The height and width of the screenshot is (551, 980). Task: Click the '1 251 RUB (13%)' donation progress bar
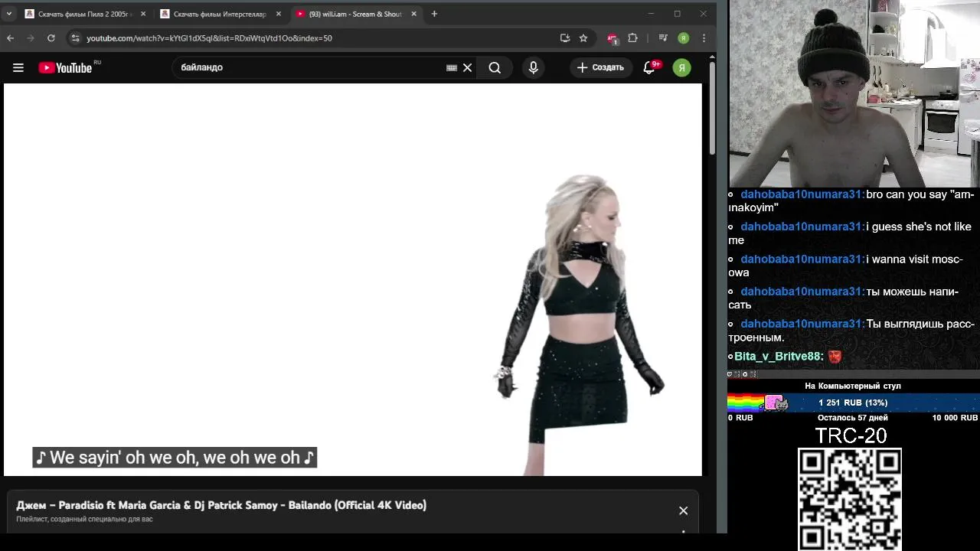click(x=853, y=403)
